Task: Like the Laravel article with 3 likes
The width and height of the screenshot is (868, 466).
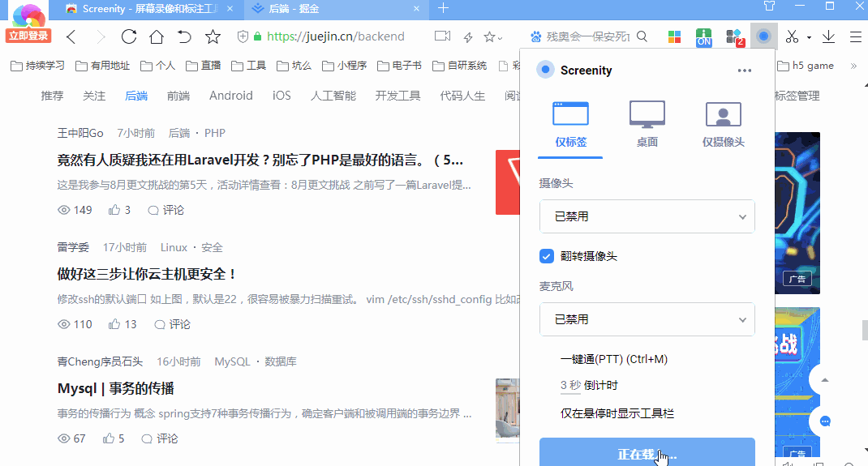Action: [119, 210]
